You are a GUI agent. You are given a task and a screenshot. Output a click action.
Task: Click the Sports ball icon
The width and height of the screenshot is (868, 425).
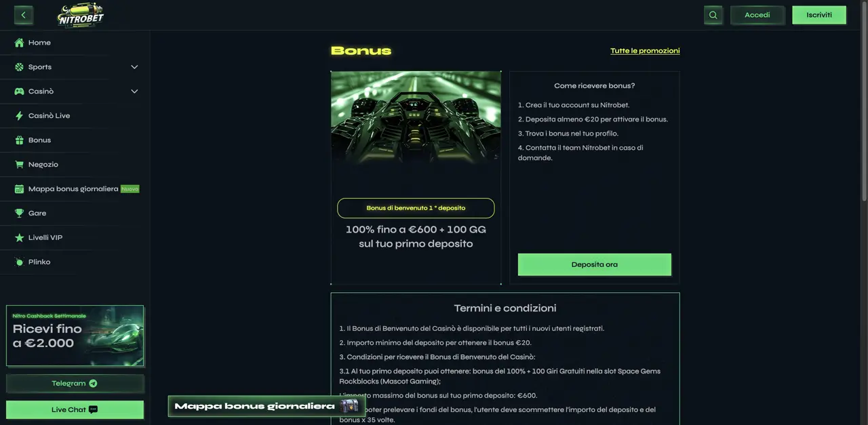pyautogui.click(x=19, y=67)
